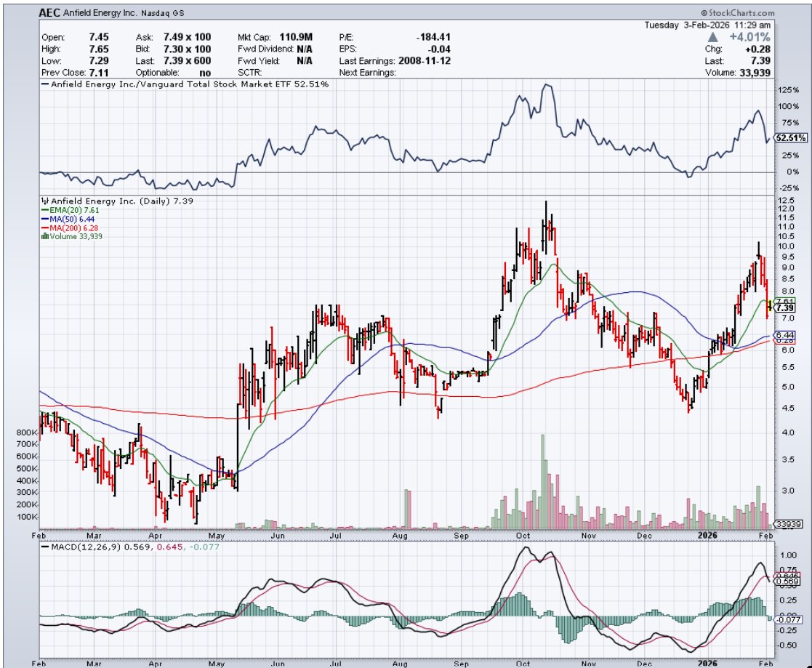Viewport: 812px width, 668px height.
Task: Click the 7.39 last price axis tag
Action: (x=785, y=307)
